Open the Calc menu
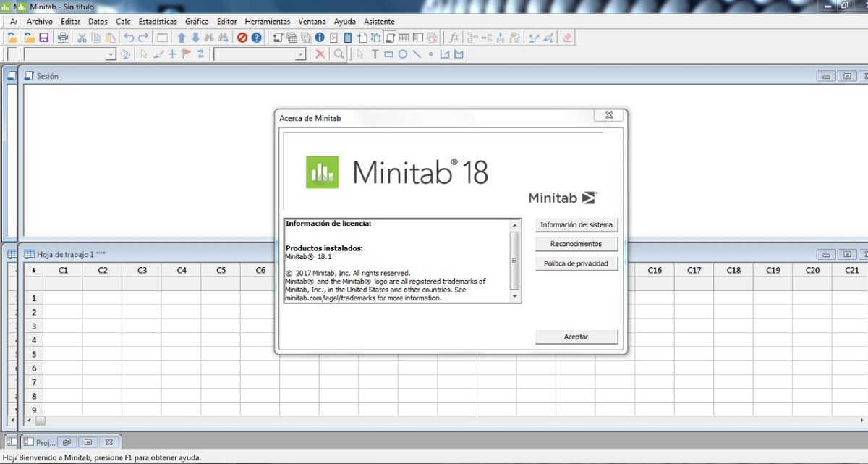This screenshot has height=464, width=868. pyautogui.click(x=123, y=22)
